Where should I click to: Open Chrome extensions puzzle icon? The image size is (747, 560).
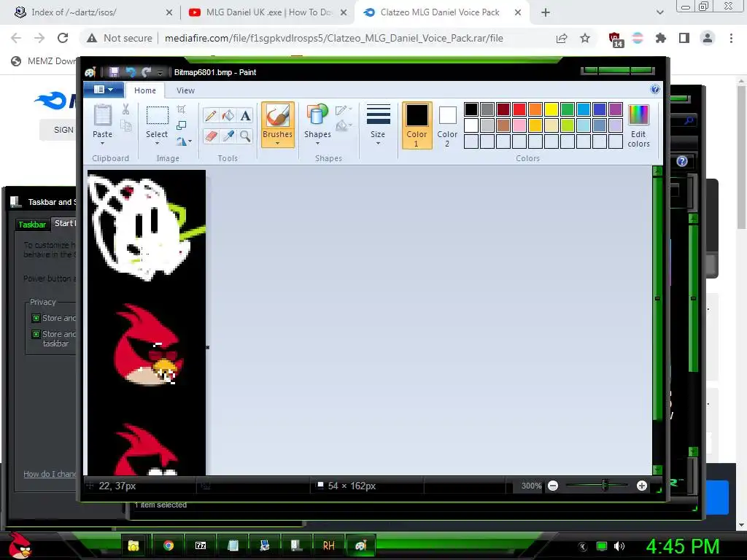(661, 38)
